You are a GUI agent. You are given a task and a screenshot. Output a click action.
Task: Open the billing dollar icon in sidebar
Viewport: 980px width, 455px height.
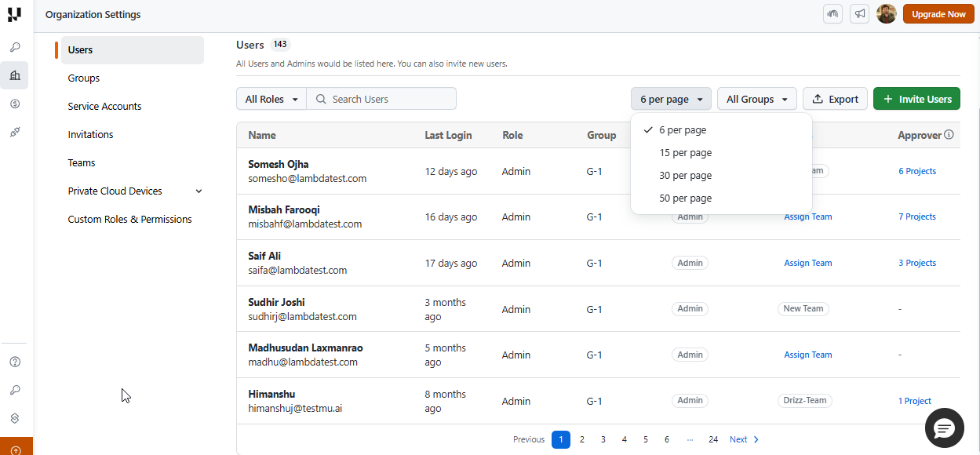15,104
